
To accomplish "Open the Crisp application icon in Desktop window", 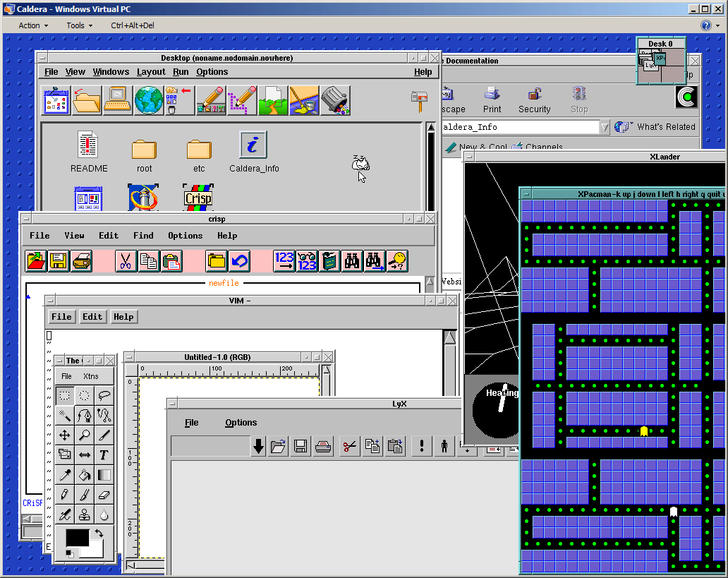I will click(x=198, y=198).
